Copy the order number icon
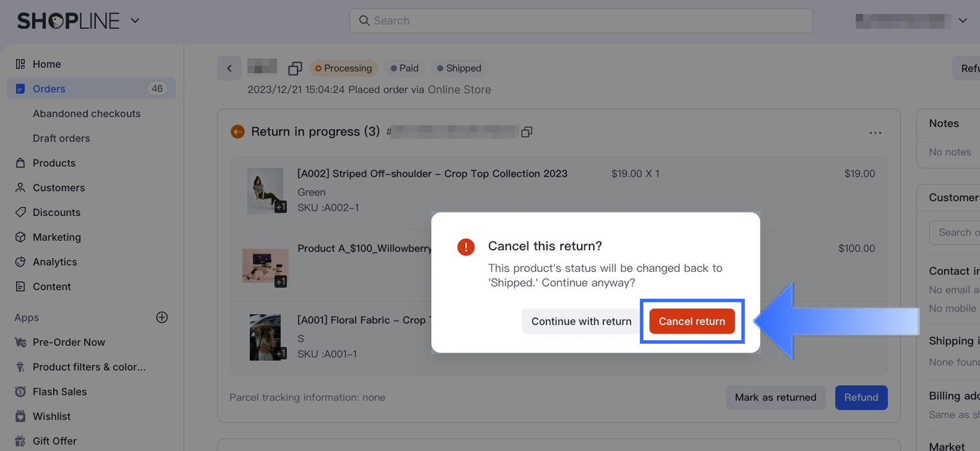Image resolution: width=980 pixels, height=451 pixels. [295, 69]
